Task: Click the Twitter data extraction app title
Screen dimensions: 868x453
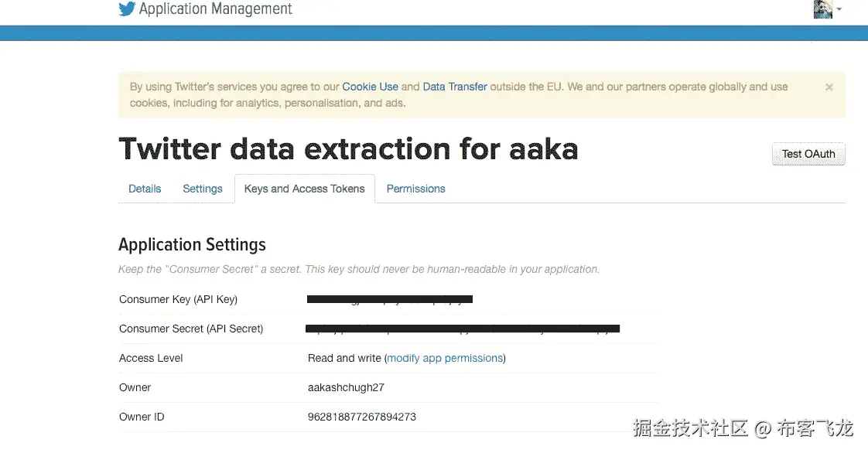Action: (348, 148)
